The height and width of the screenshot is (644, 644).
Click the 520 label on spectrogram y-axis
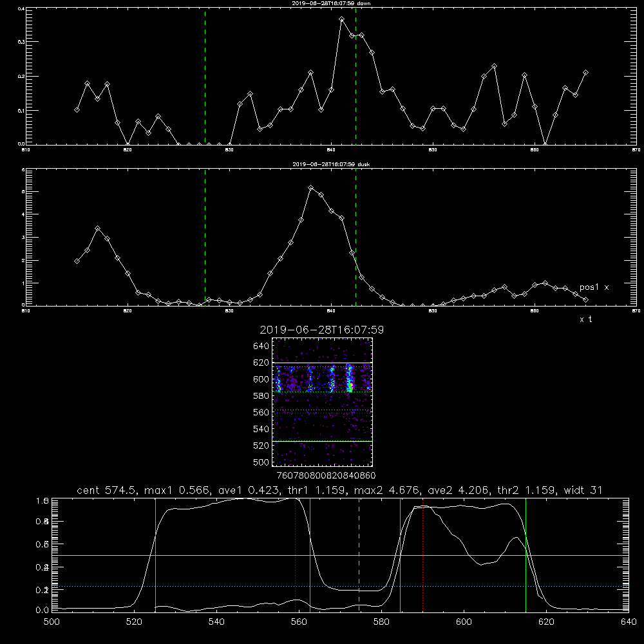[x=261, y=446]
